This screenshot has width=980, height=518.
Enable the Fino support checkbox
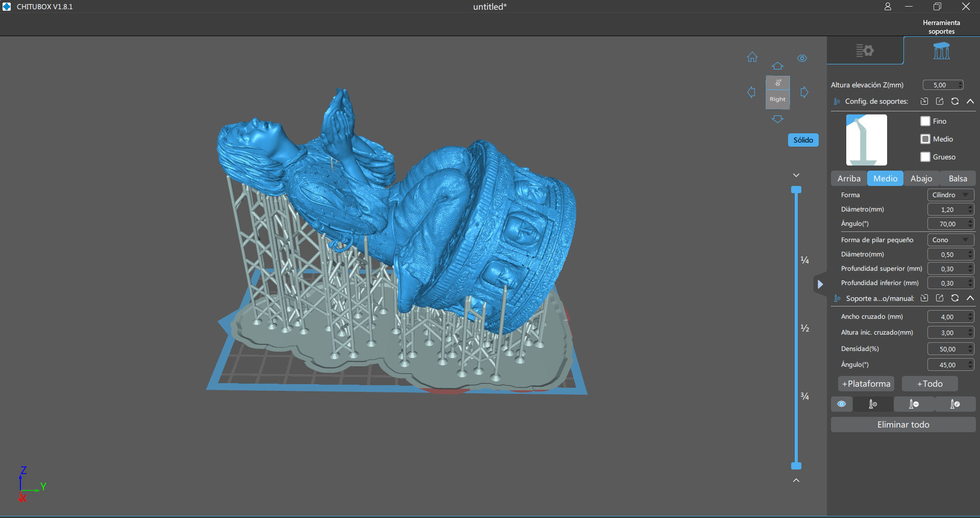925,121
